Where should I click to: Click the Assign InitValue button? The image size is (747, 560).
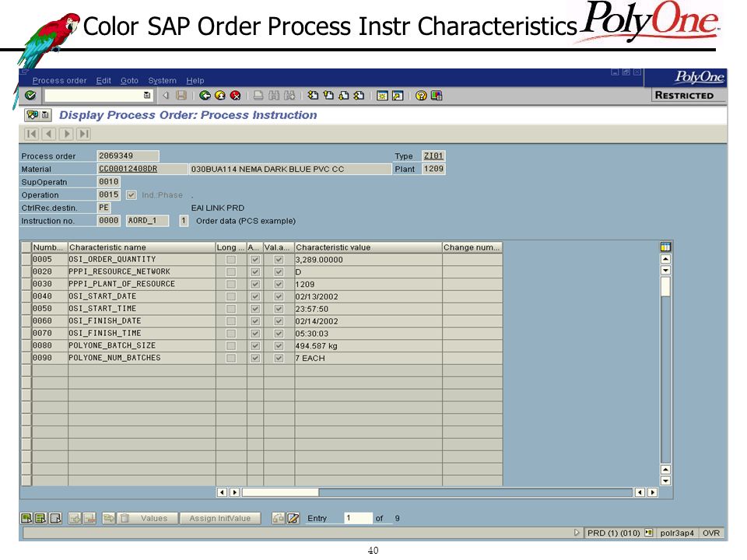pyautogui.click(x=220, y=518)
